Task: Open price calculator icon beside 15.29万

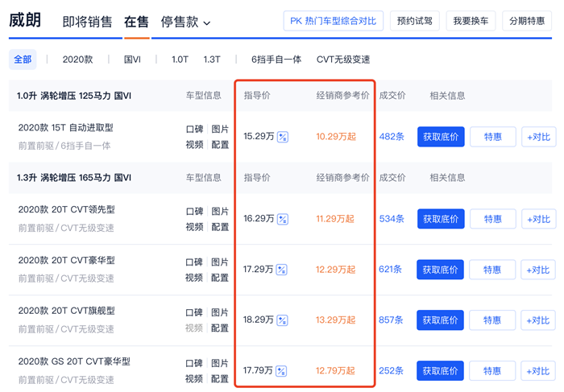Action: click(x=282, y=137)
